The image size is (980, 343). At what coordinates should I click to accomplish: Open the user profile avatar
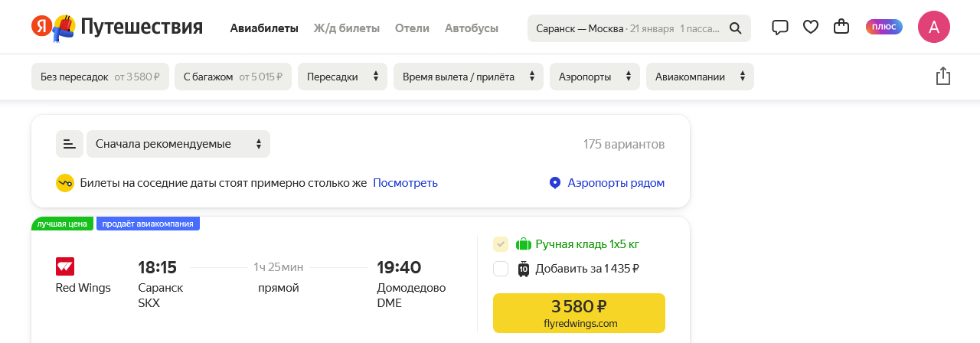933,28
